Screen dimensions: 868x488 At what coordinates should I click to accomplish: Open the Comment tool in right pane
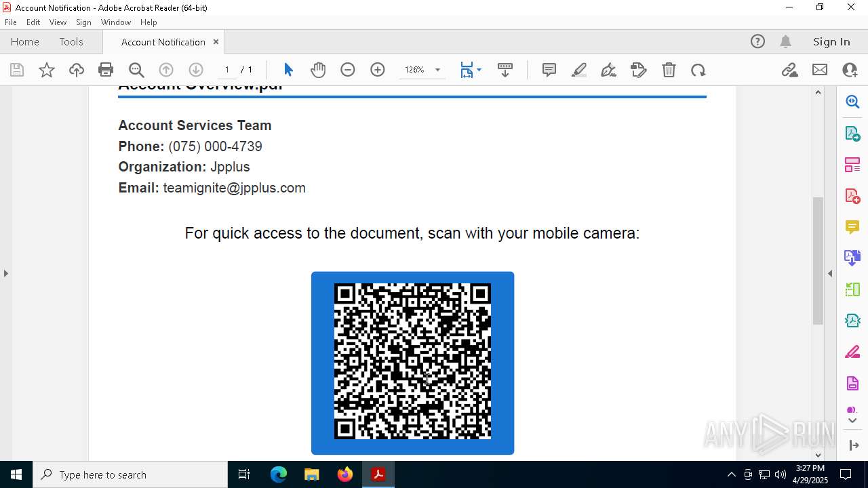(x=852, y=226)
